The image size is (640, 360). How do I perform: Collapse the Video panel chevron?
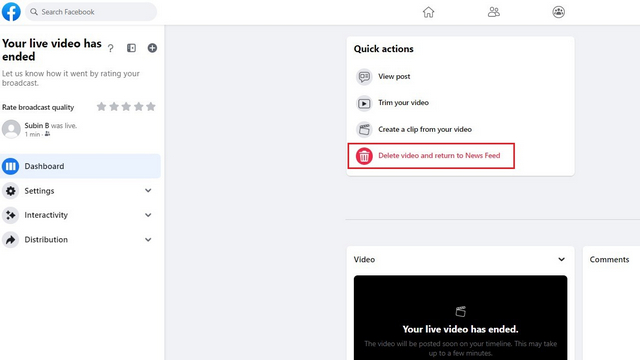[562, 260]
